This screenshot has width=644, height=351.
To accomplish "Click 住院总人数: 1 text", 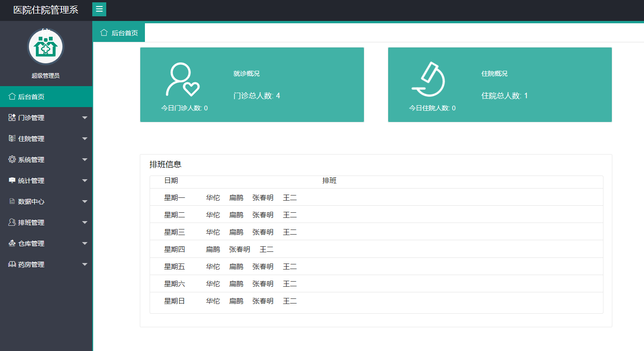I will coord(505,95).
